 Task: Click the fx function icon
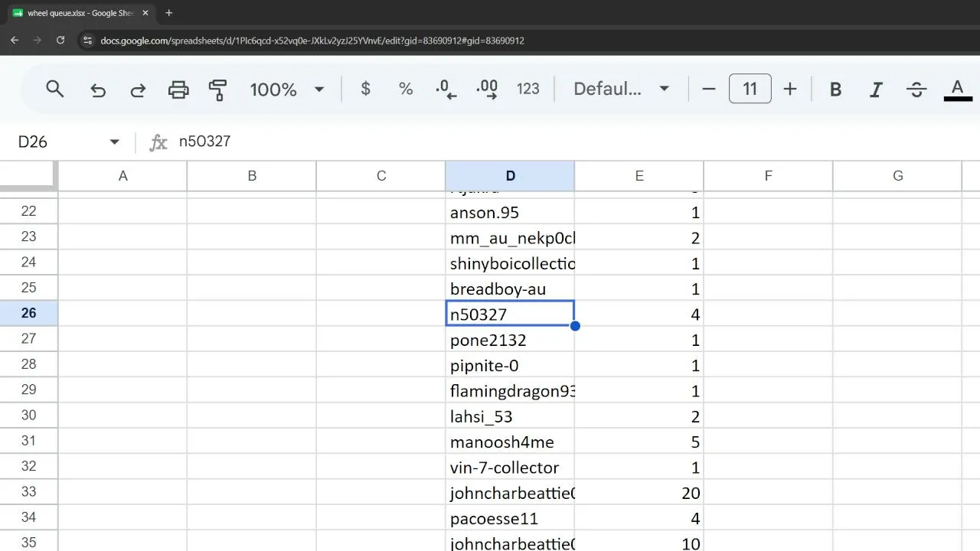coord(158,142)
